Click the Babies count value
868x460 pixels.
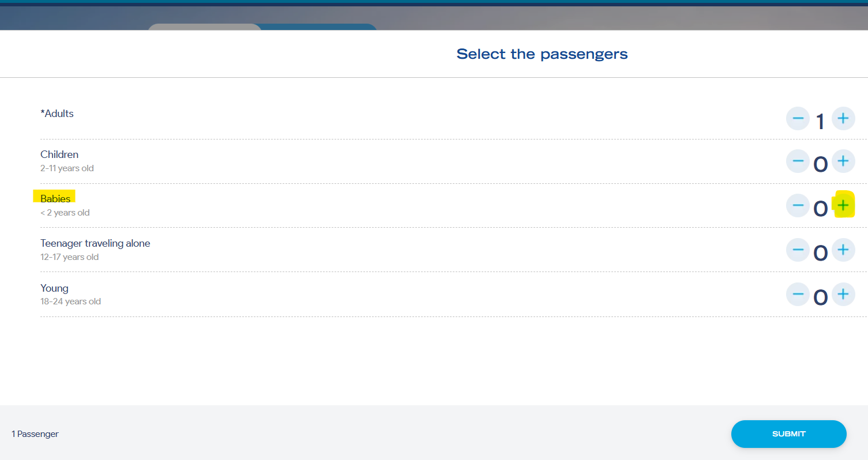coord(820,209)
